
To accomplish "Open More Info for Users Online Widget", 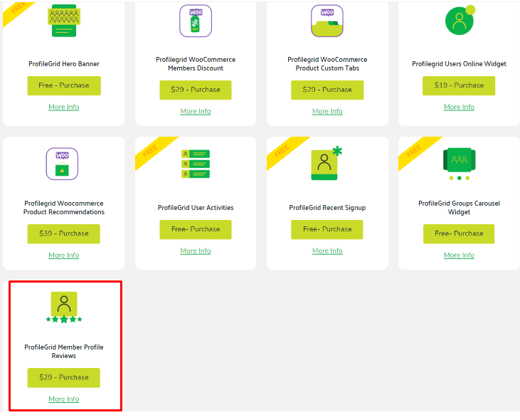I will (460, 107).
